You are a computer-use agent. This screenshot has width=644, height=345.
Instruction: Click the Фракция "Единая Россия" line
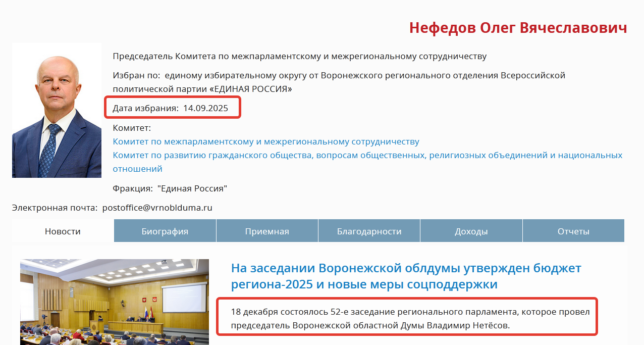170,188
